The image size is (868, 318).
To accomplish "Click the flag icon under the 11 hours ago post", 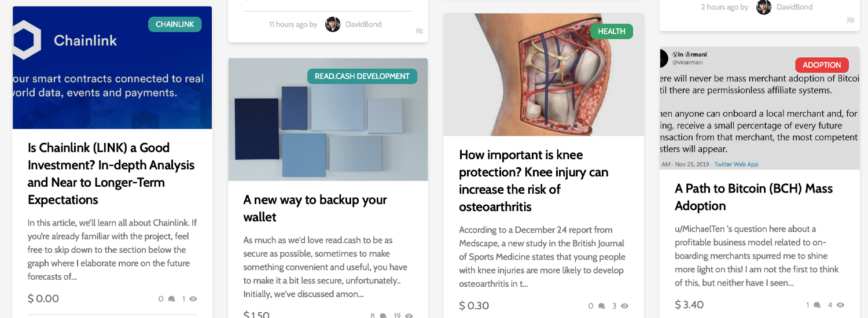I will point(420,31).
